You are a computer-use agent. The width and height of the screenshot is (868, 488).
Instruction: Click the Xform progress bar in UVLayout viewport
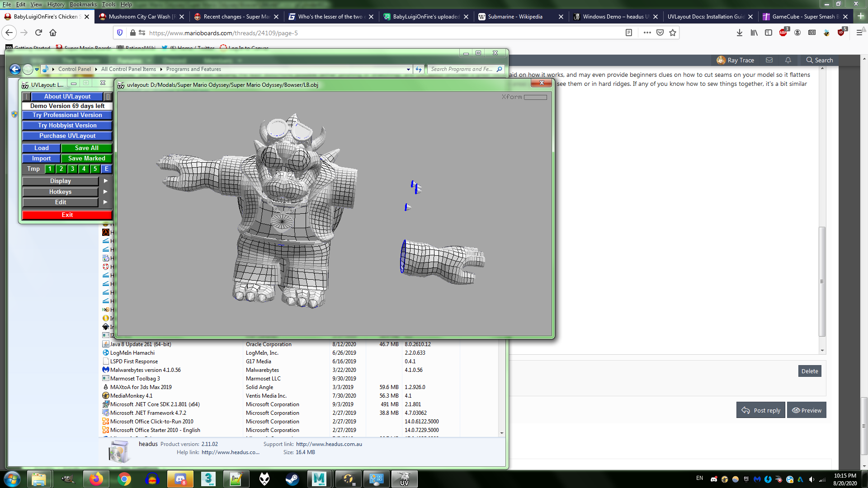pos(535,97)
